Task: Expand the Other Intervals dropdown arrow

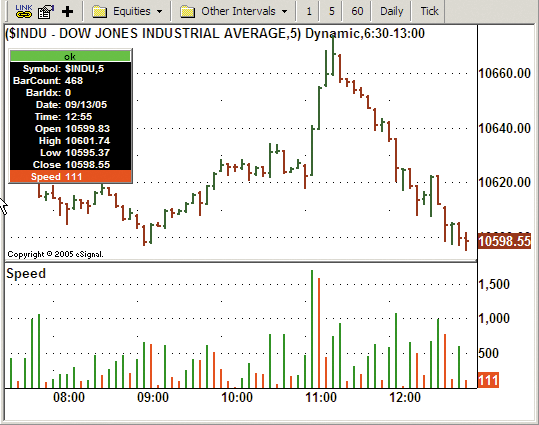Action: click(285, 12)
